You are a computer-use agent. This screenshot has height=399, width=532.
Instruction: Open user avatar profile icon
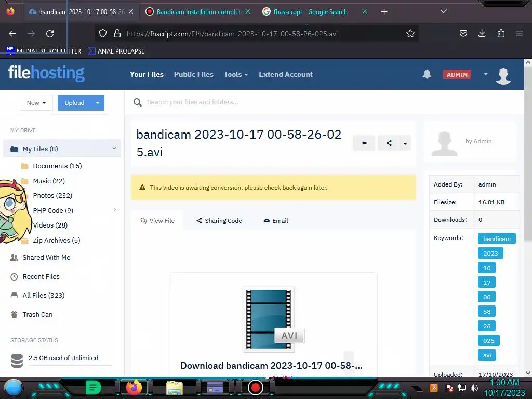[x=503, y=76]
